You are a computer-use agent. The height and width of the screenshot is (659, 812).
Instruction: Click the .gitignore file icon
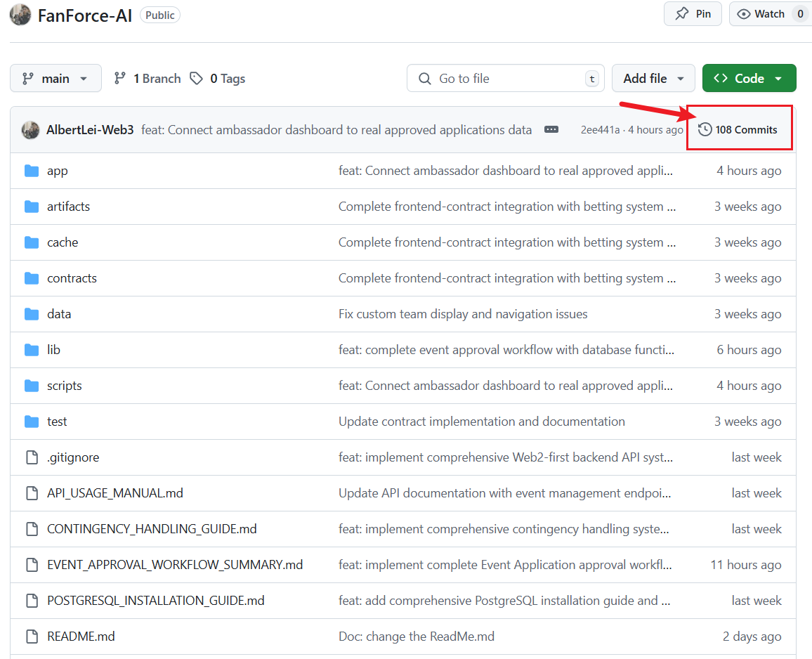coord(32,457)
